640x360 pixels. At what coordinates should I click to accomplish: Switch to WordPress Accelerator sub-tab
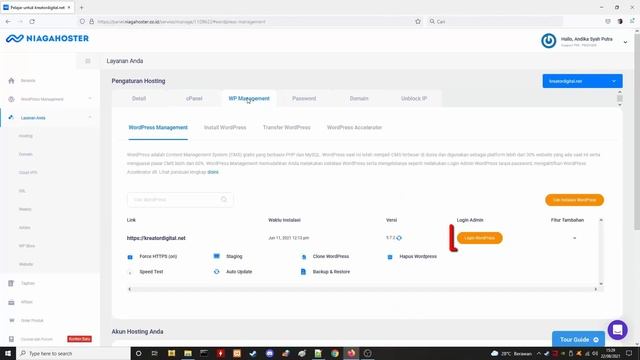(354, 128)
